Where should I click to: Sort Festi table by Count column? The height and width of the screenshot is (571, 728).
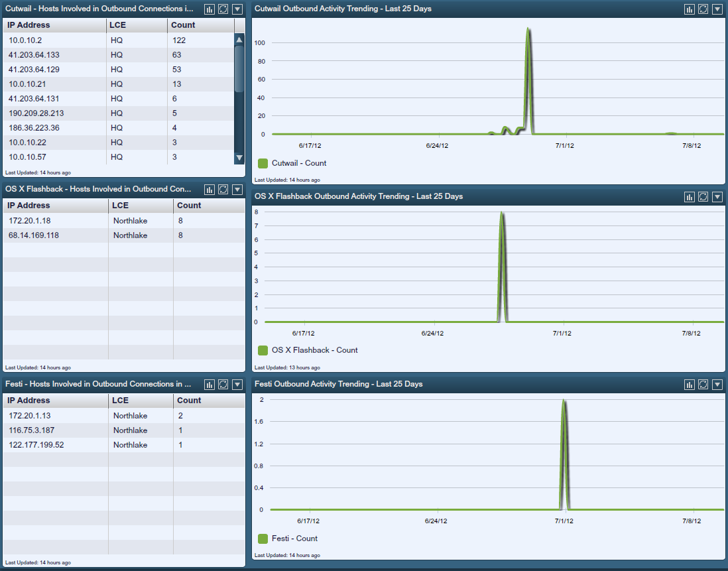coord(209,400)
